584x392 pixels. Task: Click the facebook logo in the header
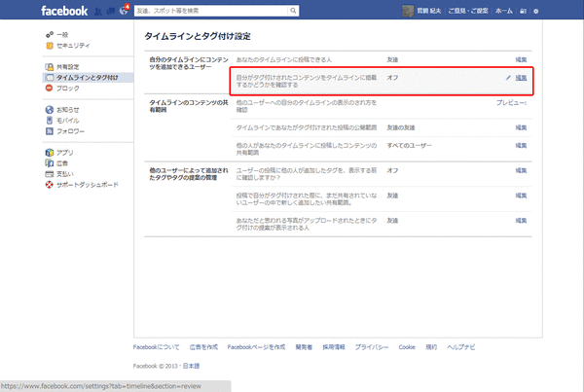[x=64, y=11]
